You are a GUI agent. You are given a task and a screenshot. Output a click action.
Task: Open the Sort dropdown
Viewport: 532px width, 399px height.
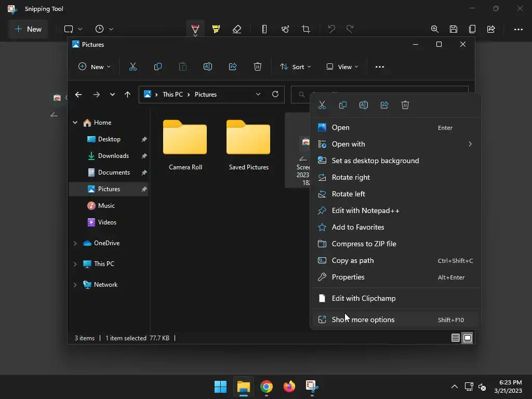295,67
